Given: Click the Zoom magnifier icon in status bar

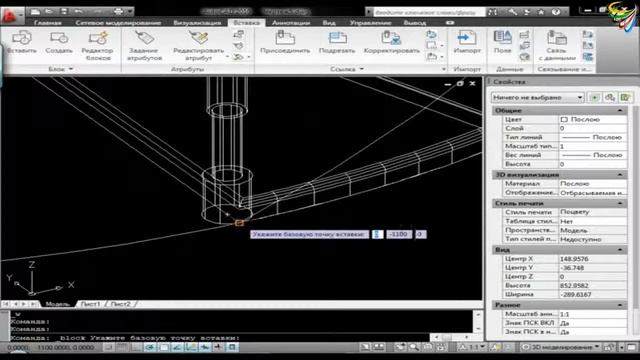Looking at the screenshot, I should (414, 347).
